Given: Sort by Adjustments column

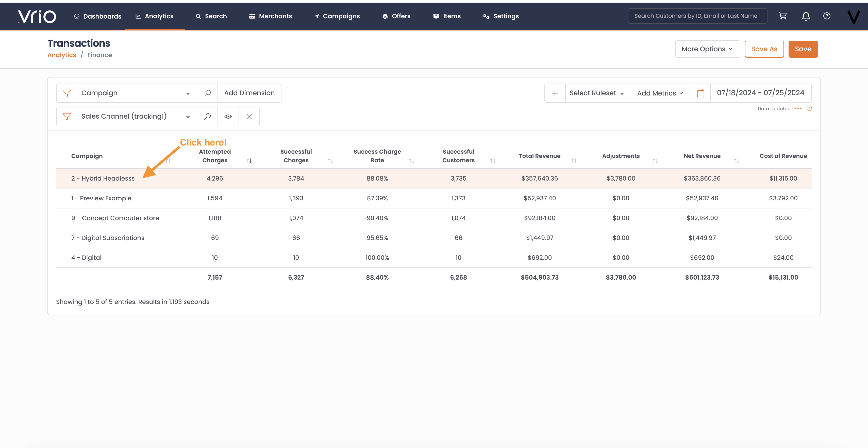Looking at the screenshot, I should click(x=655, y=161).
